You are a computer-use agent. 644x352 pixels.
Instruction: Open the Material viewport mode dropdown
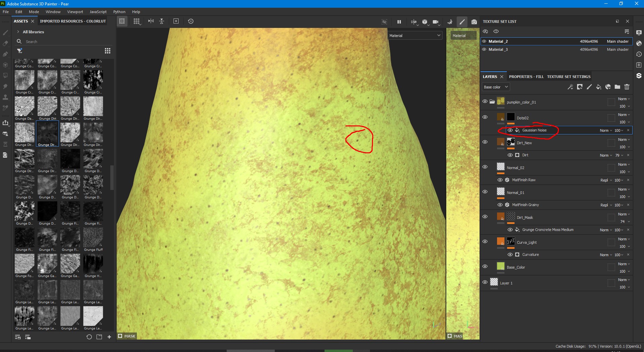click(415, 35)
